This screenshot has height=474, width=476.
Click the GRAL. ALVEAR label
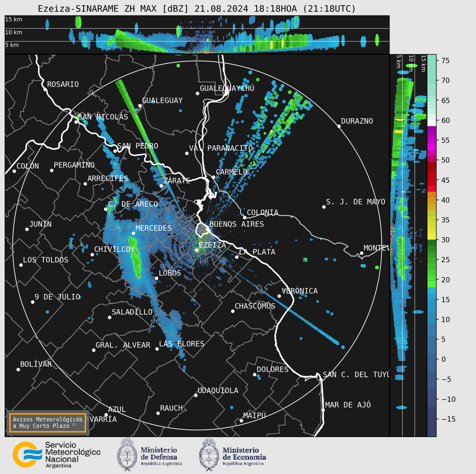point(123,345)
